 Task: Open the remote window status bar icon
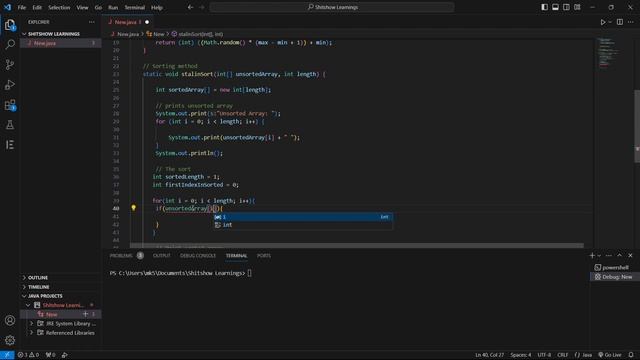tap(7, 355)
